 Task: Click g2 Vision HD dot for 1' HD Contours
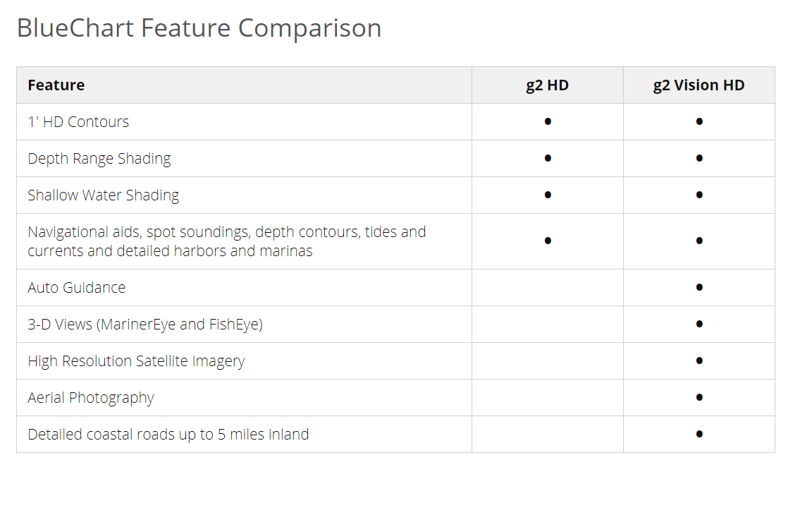pyautogui.click(x=699, y=121)
